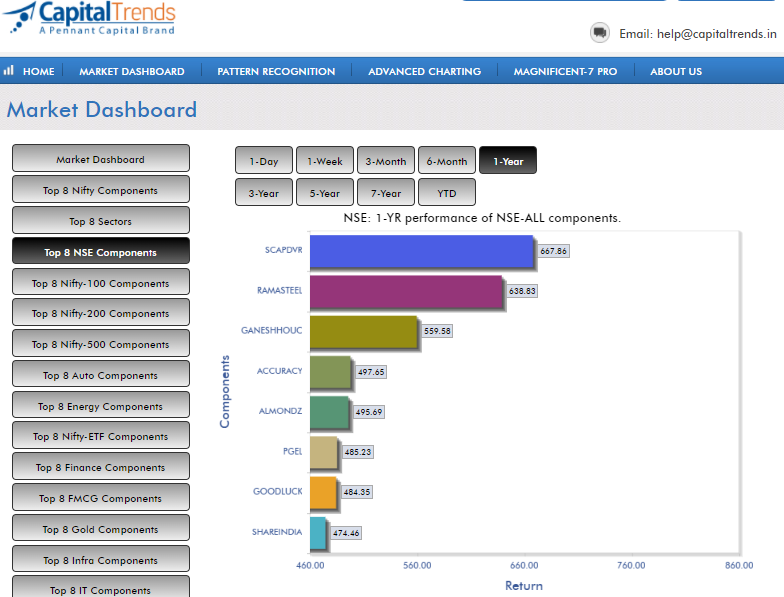Click the 559.58 value label

point(437,331)
